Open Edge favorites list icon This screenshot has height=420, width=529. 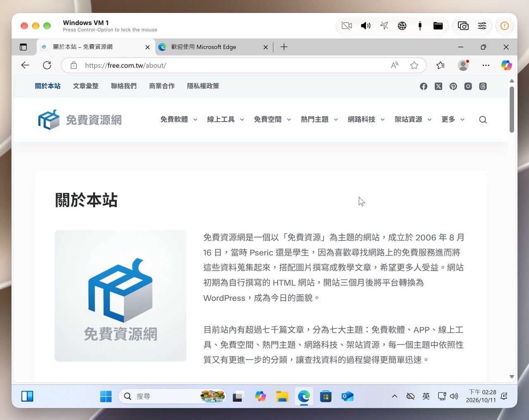441,65
